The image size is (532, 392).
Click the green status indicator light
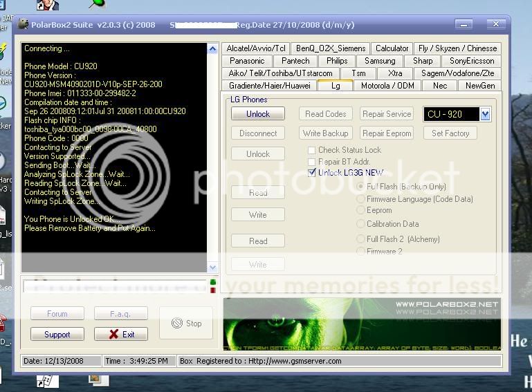tap(213, 282)
